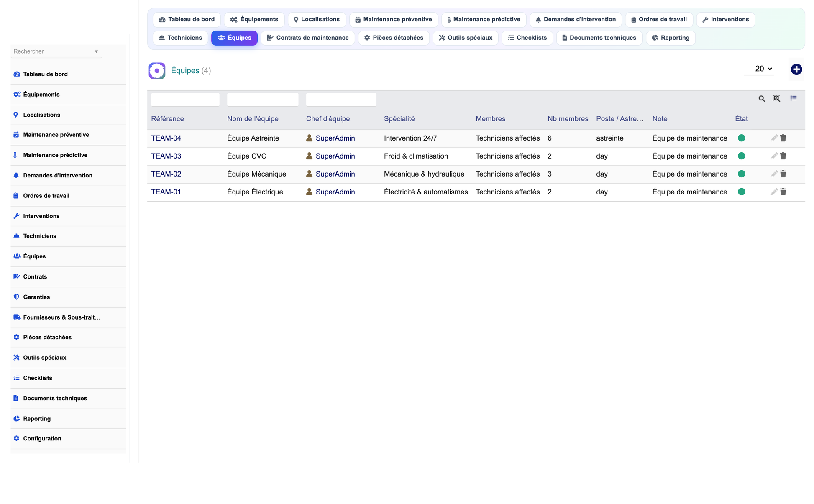Viewport: 814px width, 504px height.
Task: Open SuperAdmin link in the TEAM-01 row
Action: [x=335, y=192]
